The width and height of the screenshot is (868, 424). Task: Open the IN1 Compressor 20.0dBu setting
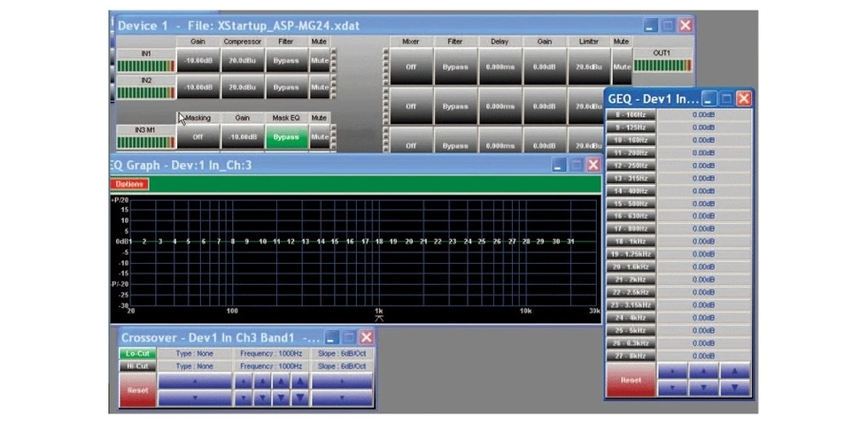point(242,62)
